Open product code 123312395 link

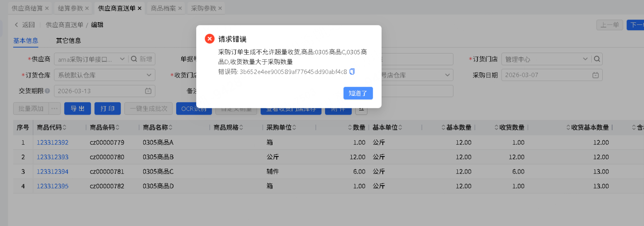tap(52, 186)
